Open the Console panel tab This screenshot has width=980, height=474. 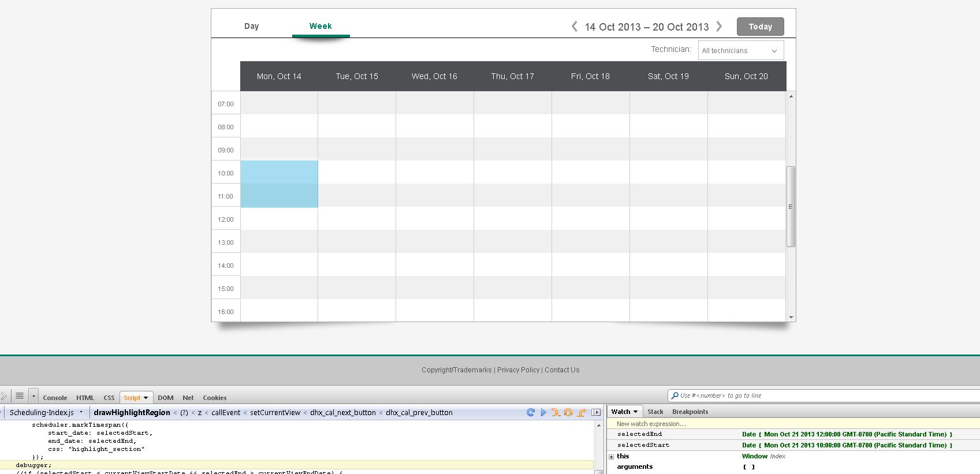point(55,398)
